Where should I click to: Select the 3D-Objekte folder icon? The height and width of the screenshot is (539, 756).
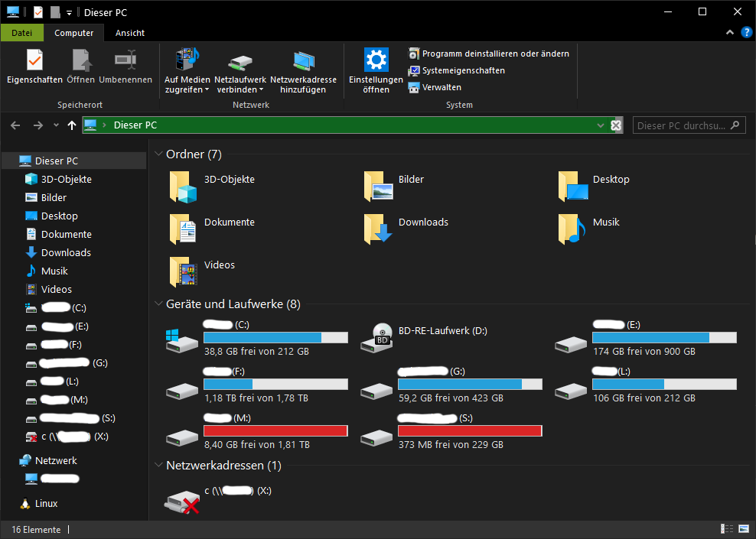click(x=183, y=187)
